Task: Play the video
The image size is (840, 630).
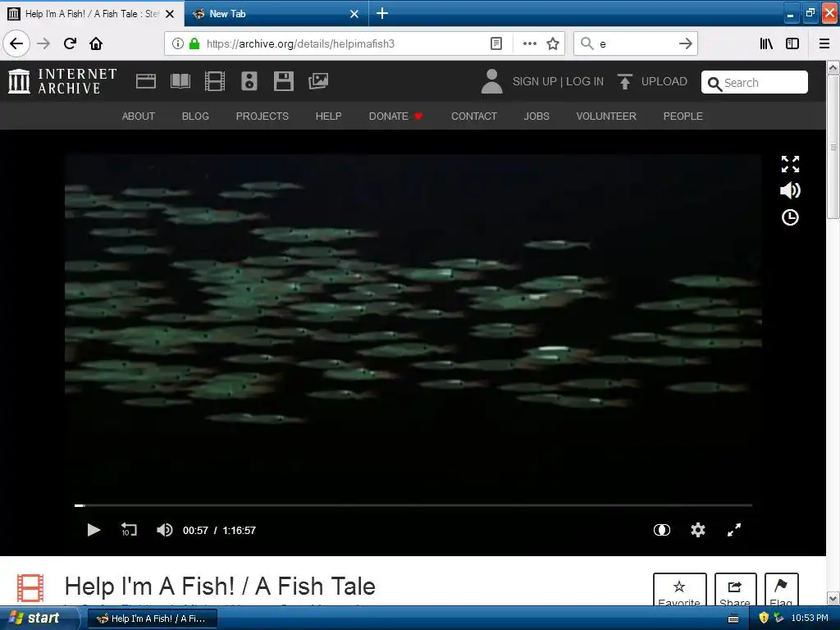Action: pyautogui.click(x=94, y=530)
